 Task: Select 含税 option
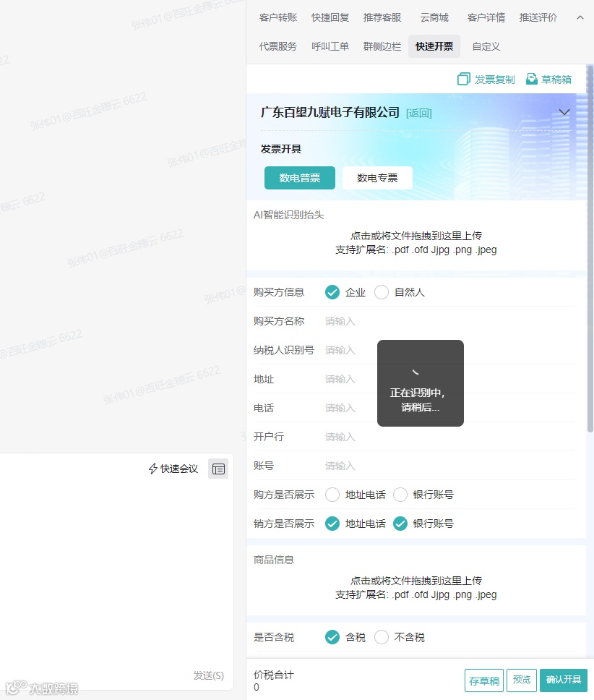point(332,638)
